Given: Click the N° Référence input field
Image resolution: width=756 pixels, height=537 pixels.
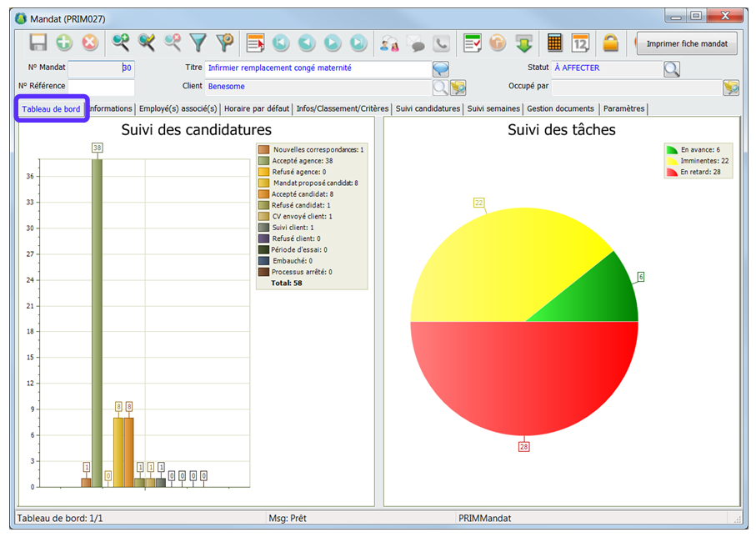Looking at the screenshot, I should 101,87.
